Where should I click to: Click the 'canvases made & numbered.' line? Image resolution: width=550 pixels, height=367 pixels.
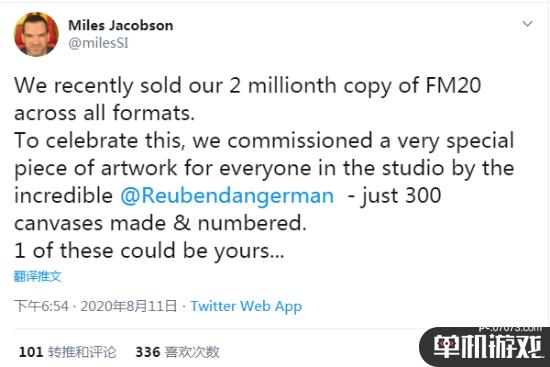tap(160, 223)
